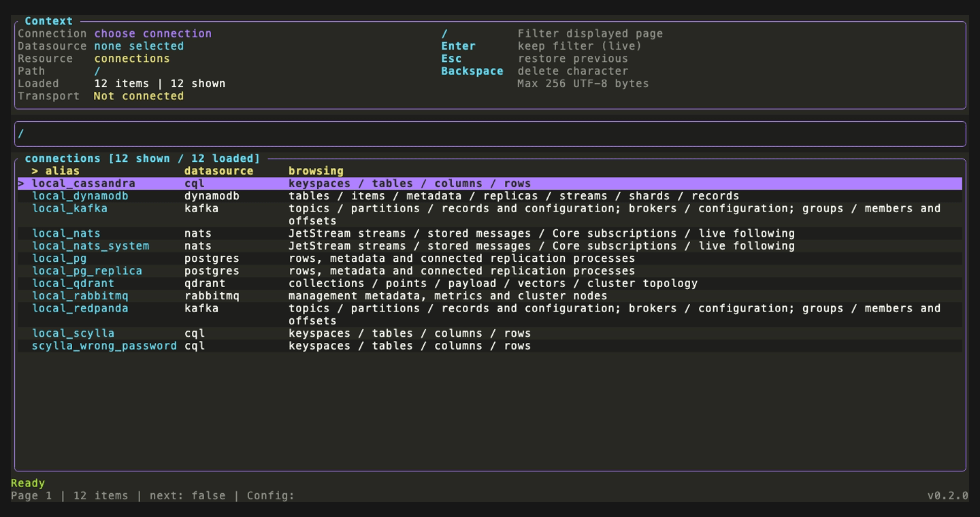Click the Ready status message
Image resolution: width=980 pixels, height=517 pixels.
(x=28, y=483)
